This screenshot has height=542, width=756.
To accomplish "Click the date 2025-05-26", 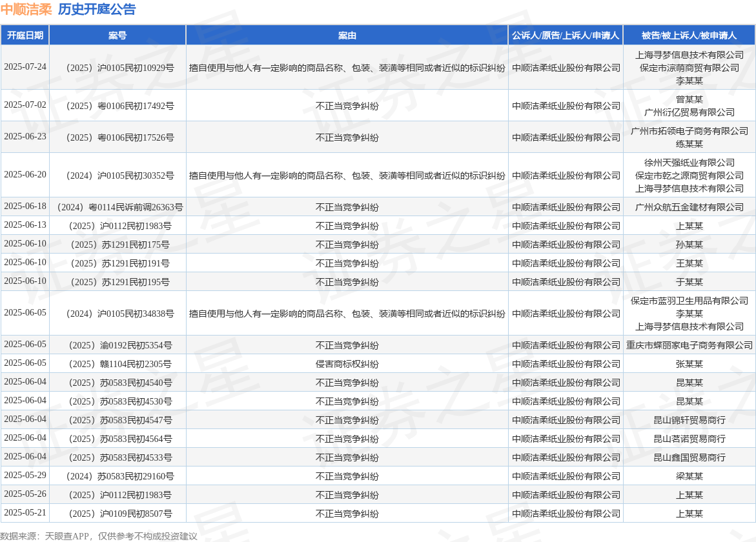I will (25, 494).
